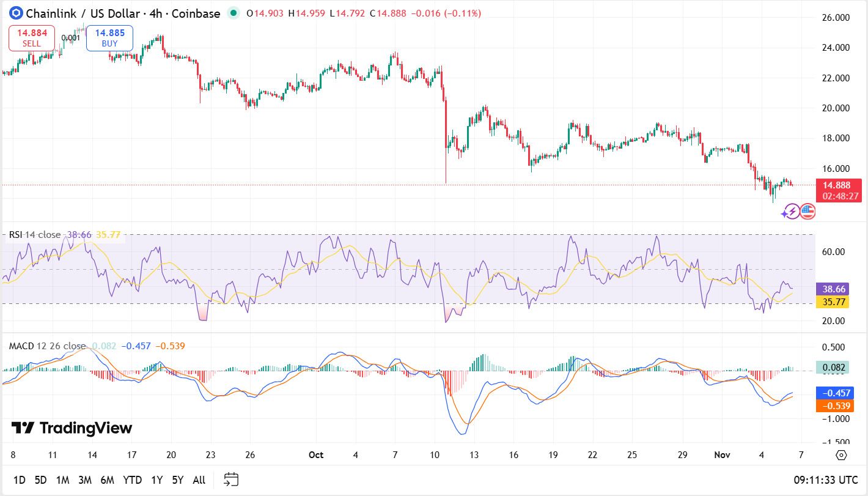Show the All time range
Viewport: 868px width, 496px height.
pyautogui.click(x=199, y=480)
